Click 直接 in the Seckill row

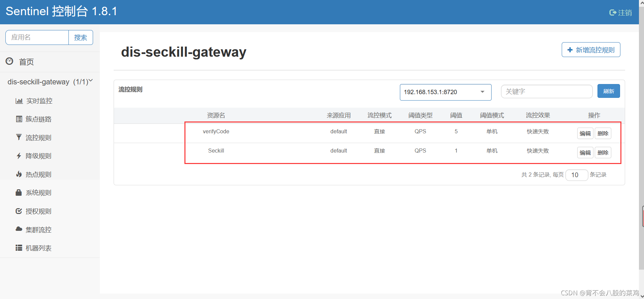coord(379,151)
